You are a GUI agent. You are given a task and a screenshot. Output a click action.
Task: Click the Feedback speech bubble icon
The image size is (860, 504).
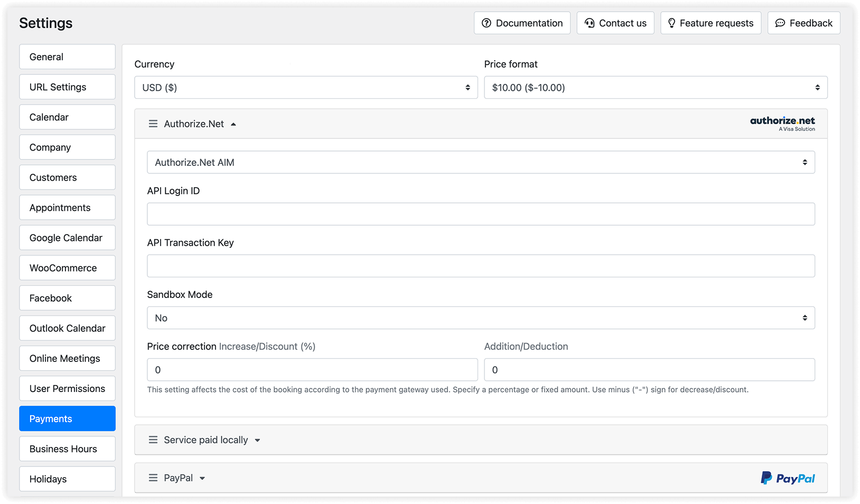(780, 23)
